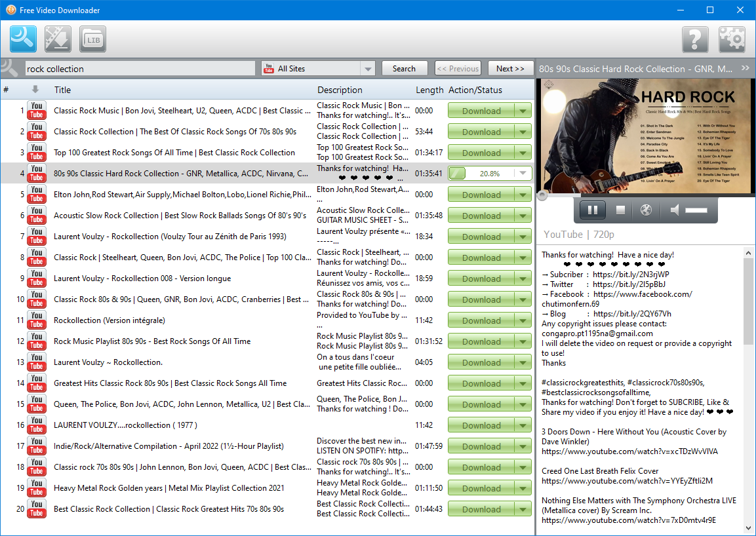756x536 pixels.
Task: Sort by the download arrow column header
Action: coord(35,90)
